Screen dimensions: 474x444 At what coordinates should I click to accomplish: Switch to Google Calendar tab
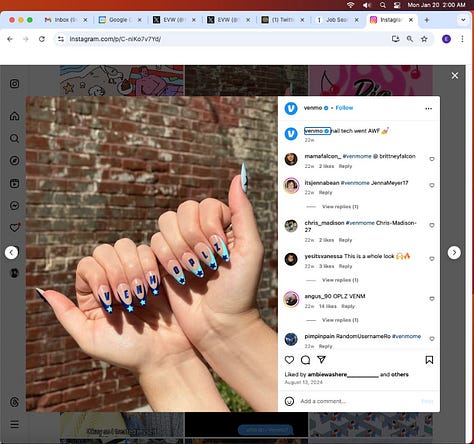pyautogui.click(x=119, y=20)
